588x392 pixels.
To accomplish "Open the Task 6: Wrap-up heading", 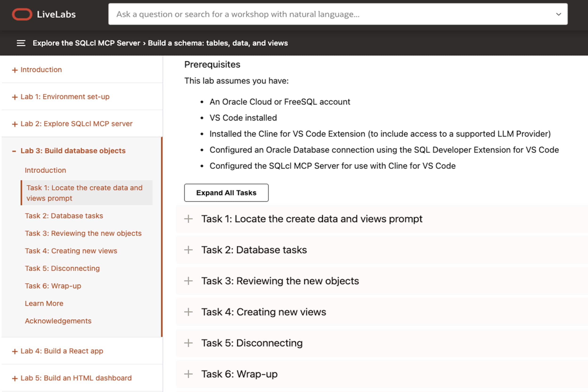I will (x=239, y=374).
